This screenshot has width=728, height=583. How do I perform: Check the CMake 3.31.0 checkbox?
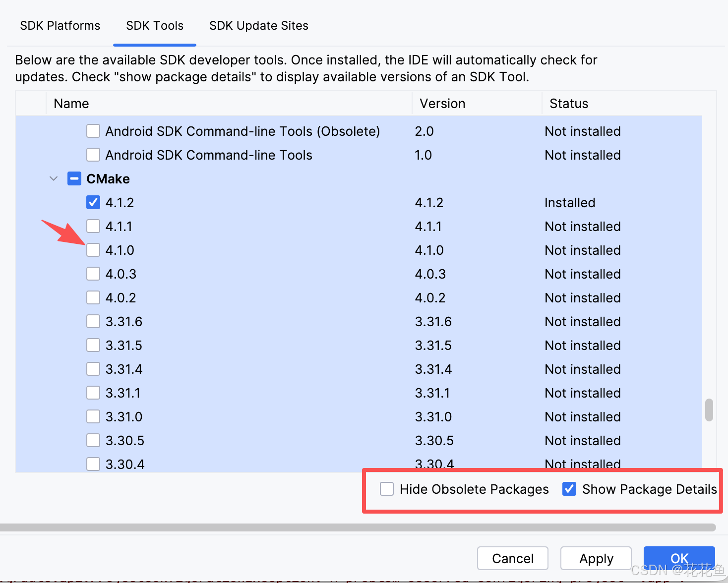click(x=93, y=416)
